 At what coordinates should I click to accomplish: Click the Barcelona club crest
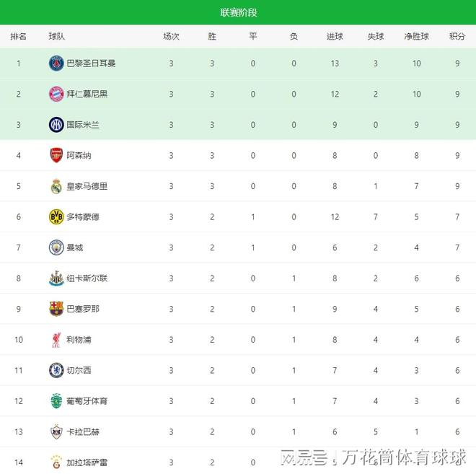[56, 309]
